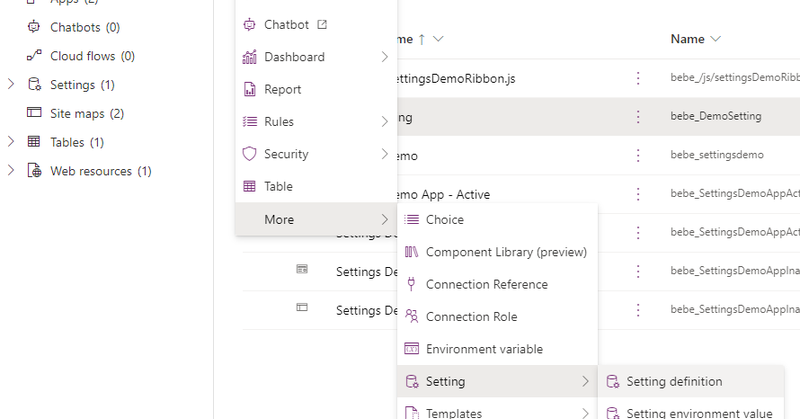Click the Chatbot icon in the menu
The width and height of the screenshot is (800, 419).
click(249, 24)
